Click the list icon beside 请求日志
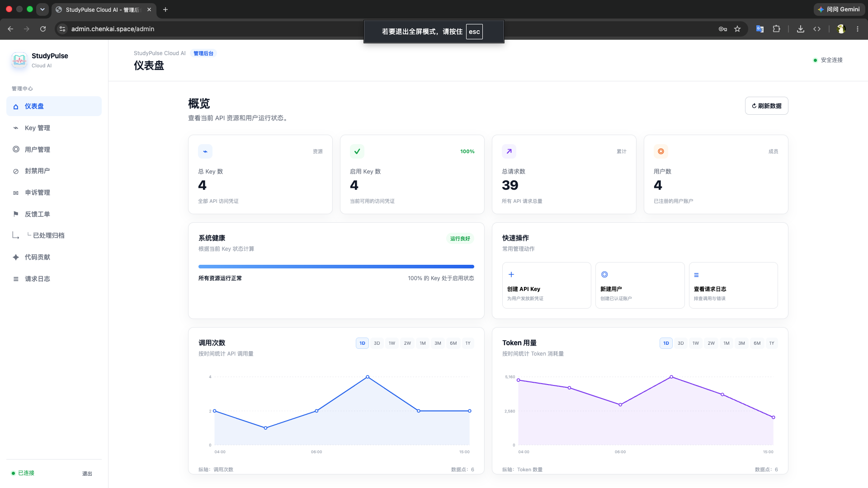Viewport: 868px width, 488px height. coord(16,279)
